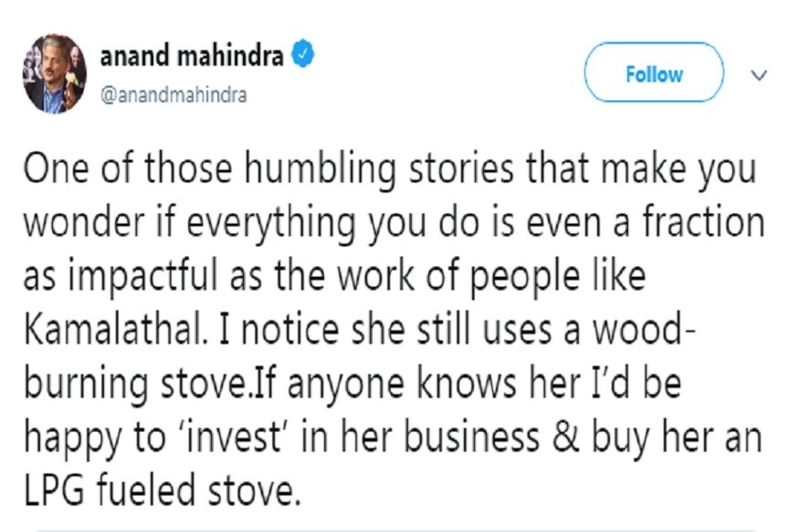This screenshot has width=799, height=532.
Task: Click the tweet's first line about humbling stories
Action: point(390,169)
